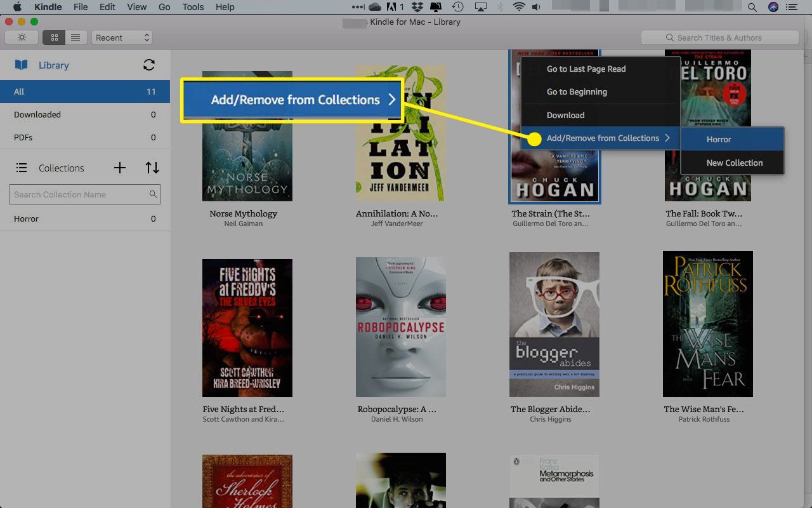Click the 'Chris Higgins' author text
Image resolution: width=812 pixels, height=508 pixels.
[551, 419]
